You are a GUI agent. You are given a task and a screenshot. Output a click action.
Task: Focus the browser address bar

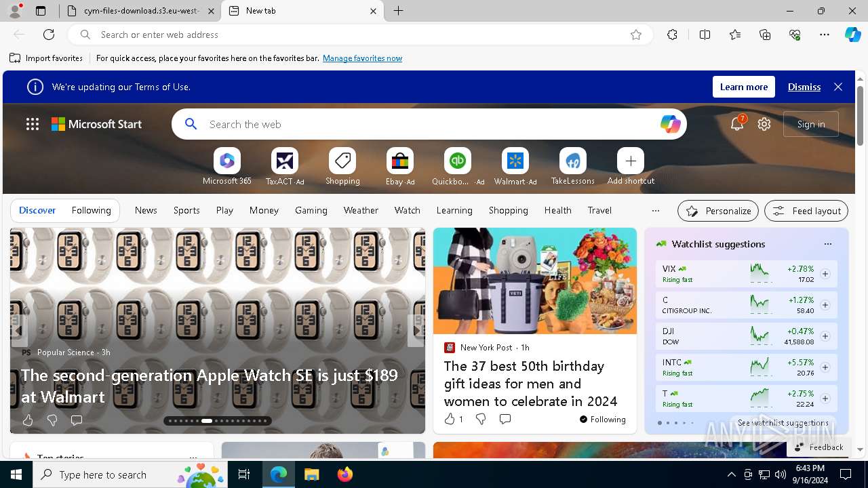point(361,35)
